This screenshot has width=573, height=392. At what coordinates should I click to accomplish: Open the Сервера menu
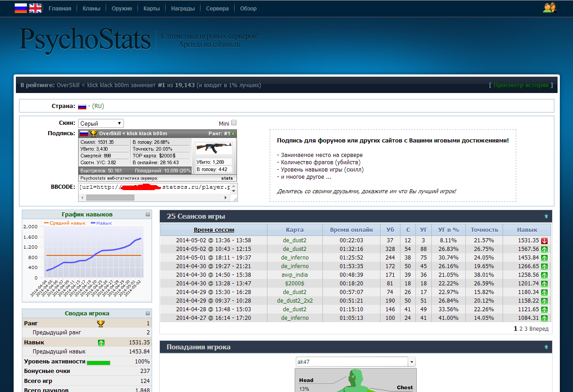click(x=217, y=8)
